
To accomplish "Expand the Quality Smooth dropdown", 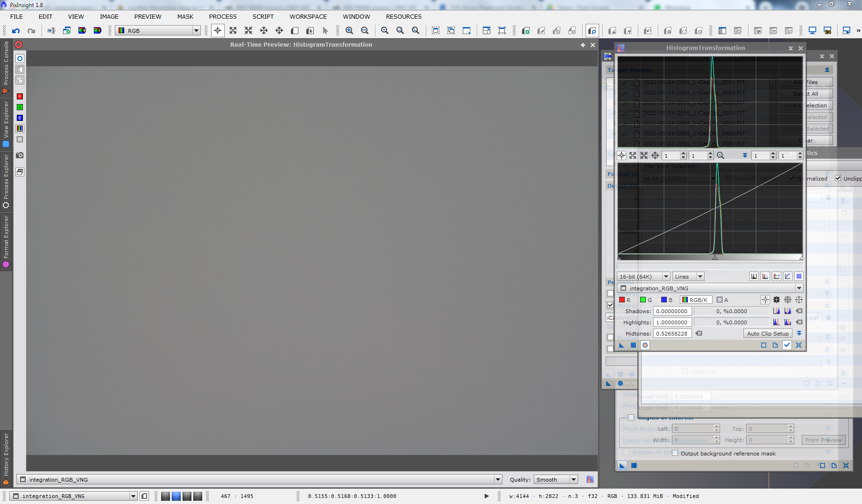I will coord(556,479).
